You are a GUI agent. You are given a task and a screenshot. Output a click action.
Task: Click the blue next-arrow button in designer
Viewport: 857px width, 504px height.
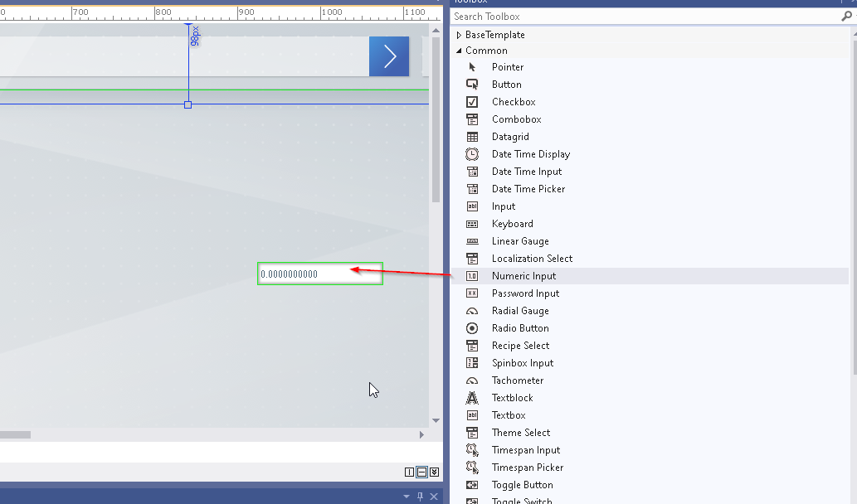coord(389,56)
